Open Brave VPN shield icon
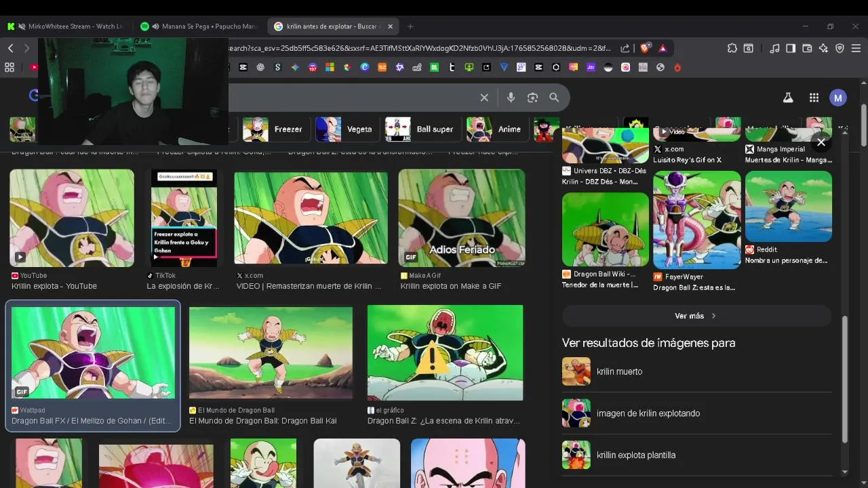Screen dimensions: 868x488 coord(840,48)
